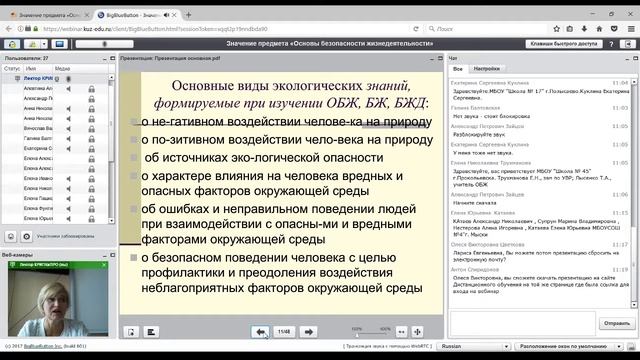640x360 pixels.
Task: Click the upload presentation icon
Action: (131, 332)
